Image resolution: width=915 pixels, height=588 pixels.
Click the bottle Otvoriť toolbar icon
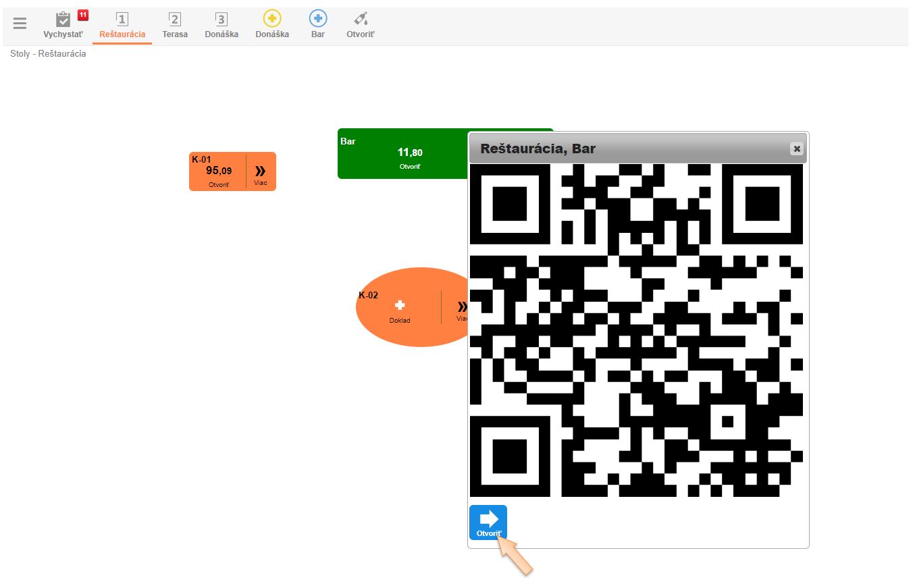coord(361,20)
